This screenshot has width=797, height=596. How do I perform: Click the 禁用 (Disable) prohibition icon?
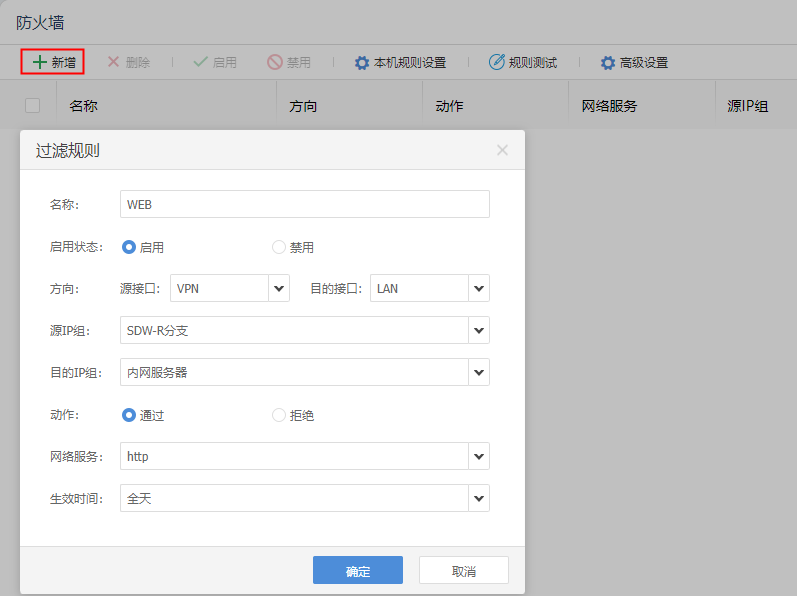[x=275, y=62]
